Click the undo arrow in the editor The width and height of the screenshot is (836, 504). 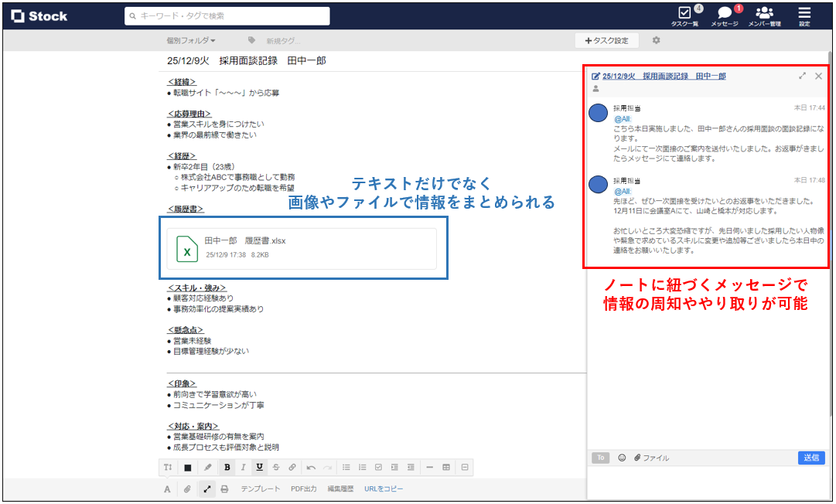pos(312,467)
